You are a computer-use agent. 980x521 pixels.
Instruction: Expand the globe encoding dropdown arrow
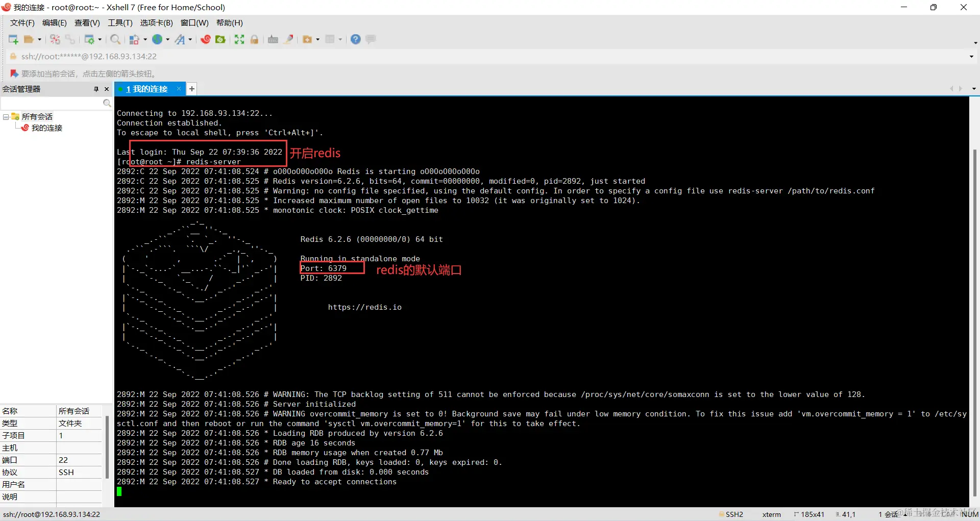click(x=167, y=39)
